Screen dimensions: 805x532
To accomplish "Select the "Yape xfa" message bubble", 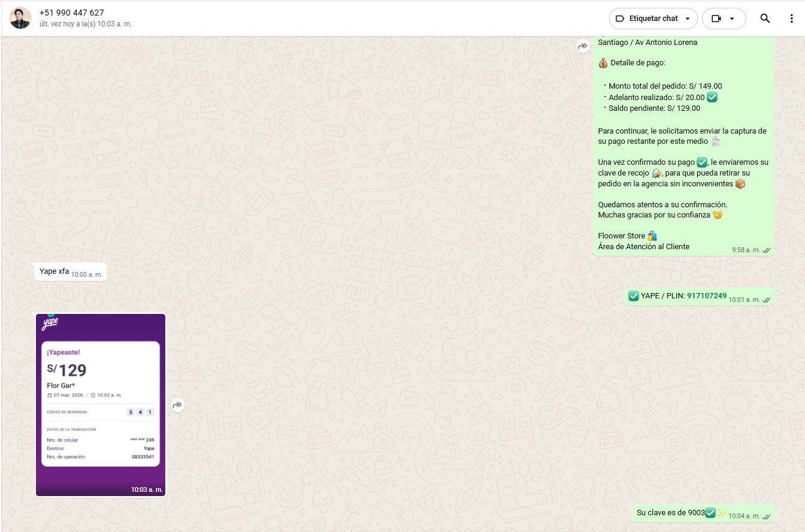I will [55, 271].
